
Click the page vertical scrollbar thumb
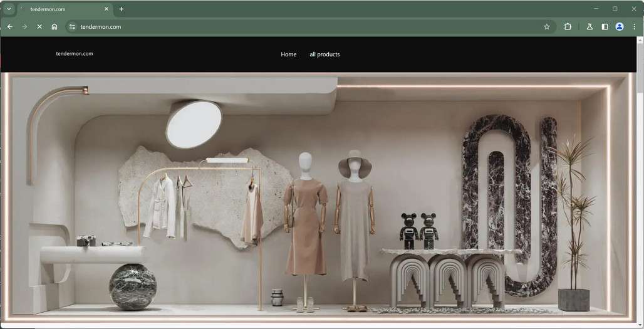tap(640, 68)
